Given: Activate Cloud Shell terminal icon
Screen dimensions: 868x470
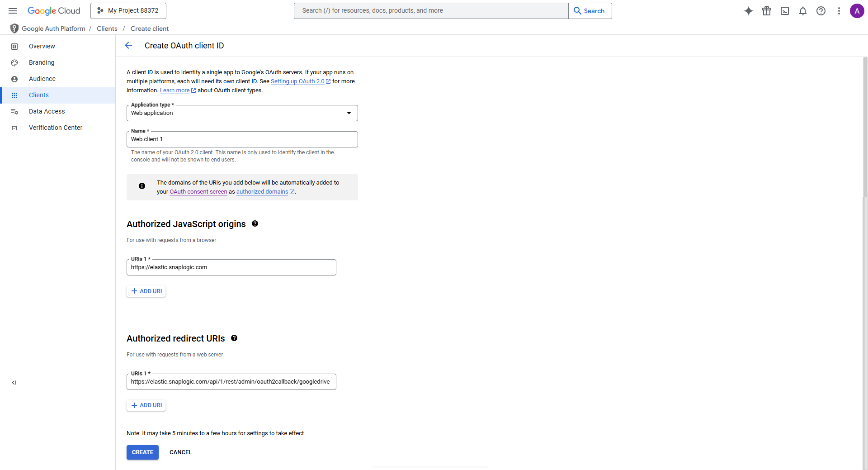Looking at the screenshot, I should click(785, 11).
